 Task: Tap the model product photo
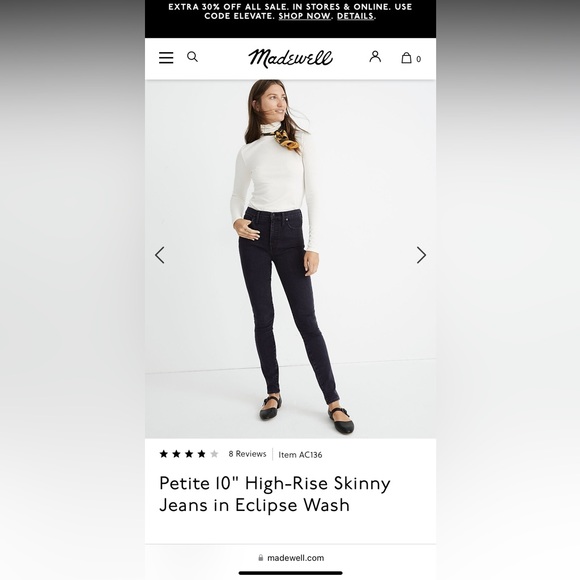point(290,259)
